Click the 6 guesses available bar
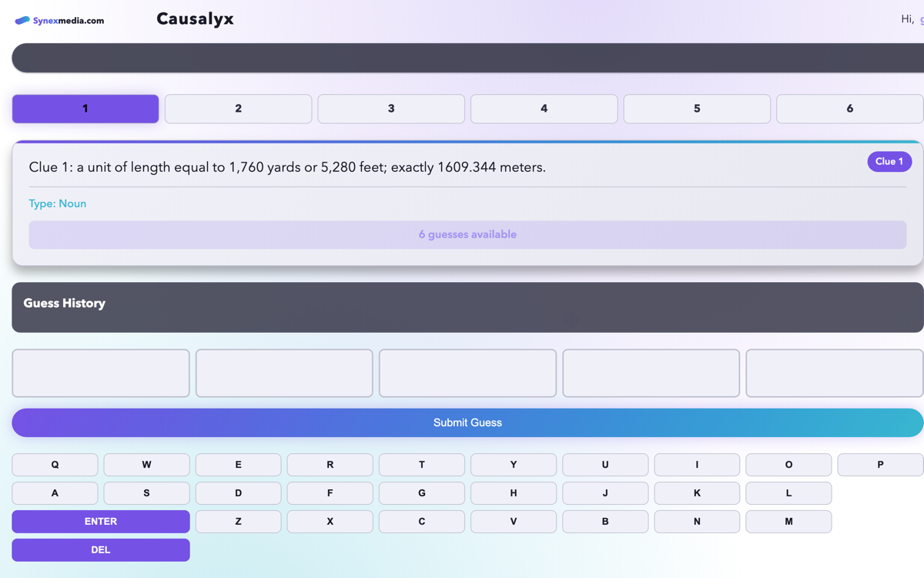 (467, 234)
